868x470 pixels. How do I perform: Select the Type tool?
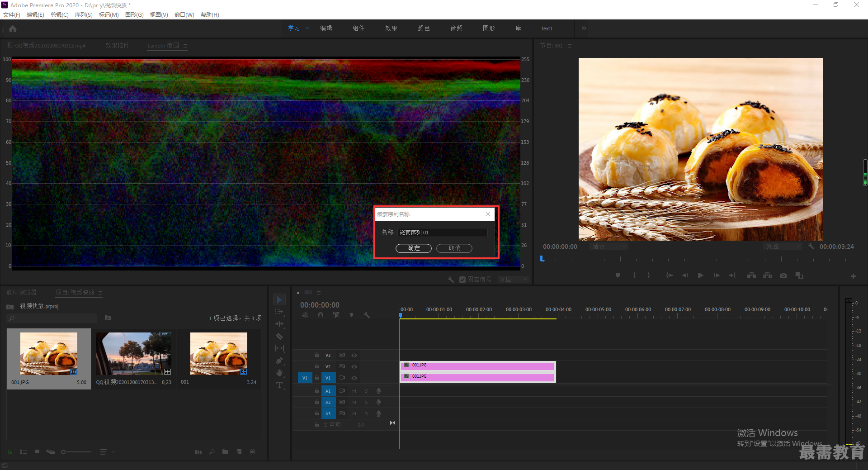[x=279, y=385]
